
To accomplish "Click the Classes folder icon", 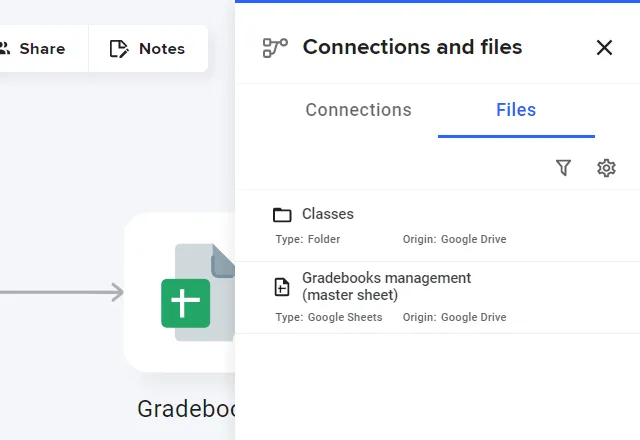I will [282, 215].
